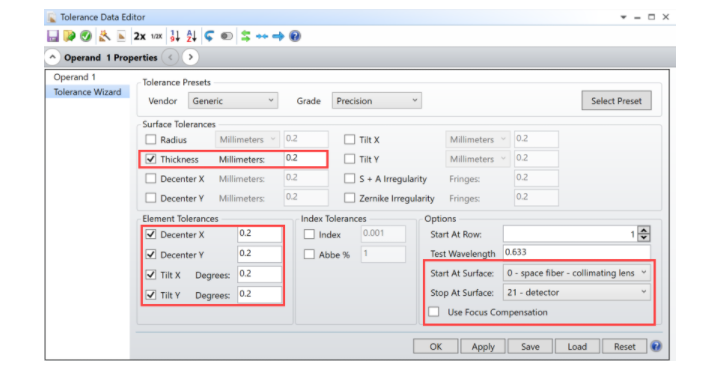Uncheck the surface Thickness checkbox
This screenshot has height=368, width=721.
pos(150,159)
